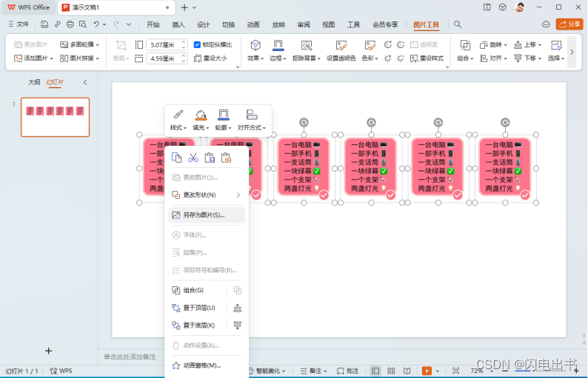Select slide 1 thumbnail
This screenshot has height=378, width=588.
click(x=55, y=118)
